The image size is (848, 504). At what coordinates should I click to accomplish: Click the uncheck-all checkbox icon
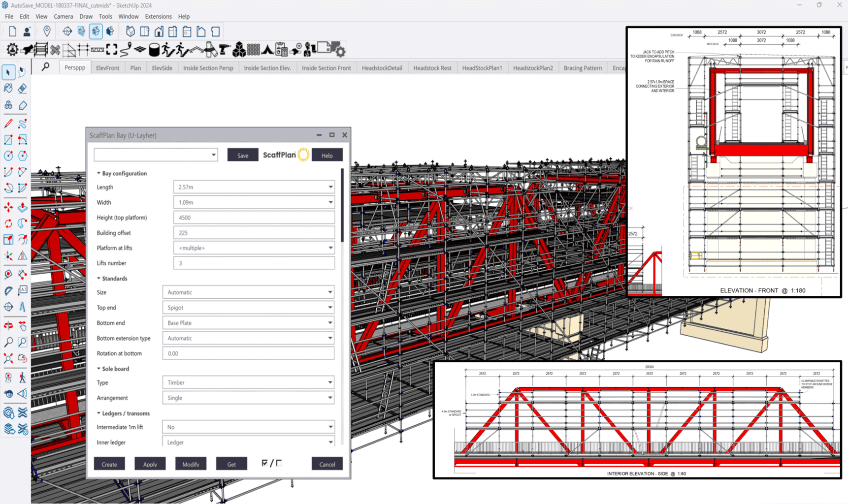[x=279, y=463]
